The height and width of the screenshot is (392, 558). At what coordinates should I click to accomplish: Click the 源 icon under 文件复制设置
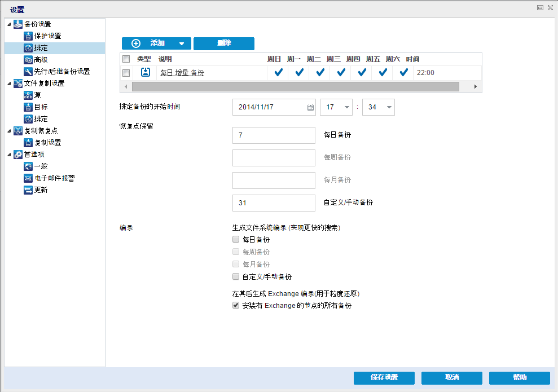click(28, 95)
